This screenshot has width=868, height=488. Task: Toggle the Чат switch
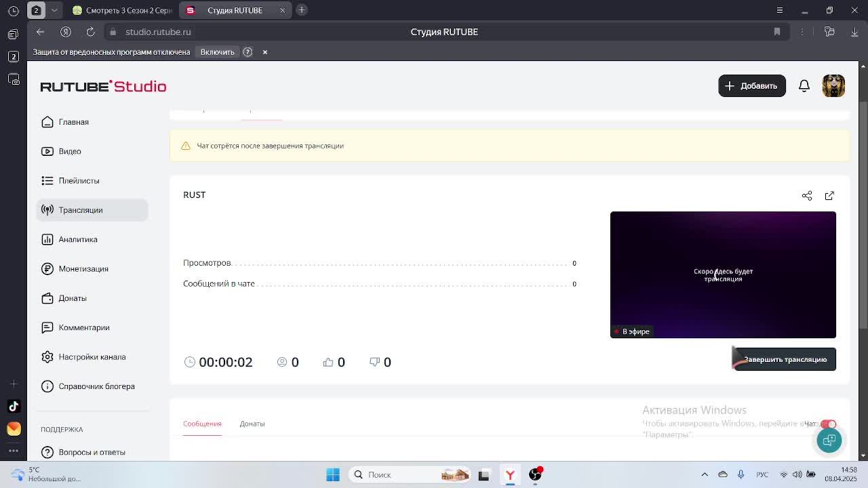[x=829, y=424]
